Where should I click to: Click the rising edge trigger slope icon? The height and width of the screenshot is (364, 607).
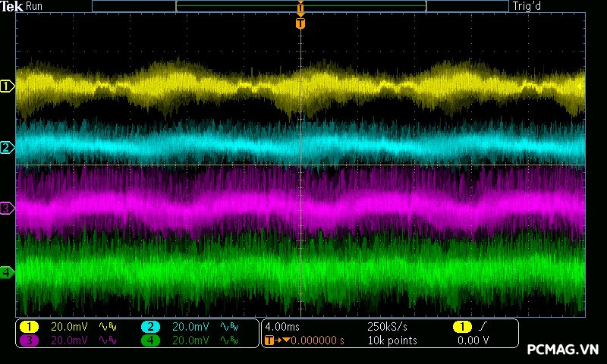(x=484, y=327)
